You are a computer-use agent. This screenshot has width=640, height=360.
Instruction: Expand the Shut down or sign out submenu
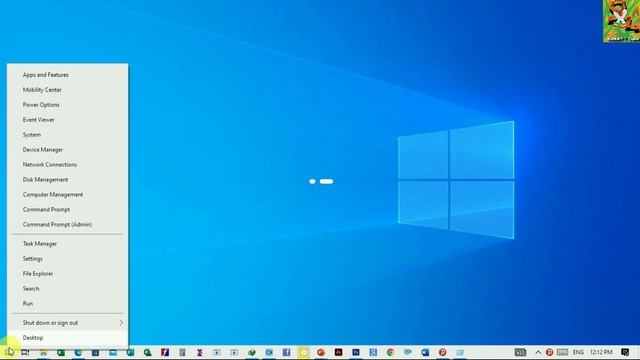(67, 323)
